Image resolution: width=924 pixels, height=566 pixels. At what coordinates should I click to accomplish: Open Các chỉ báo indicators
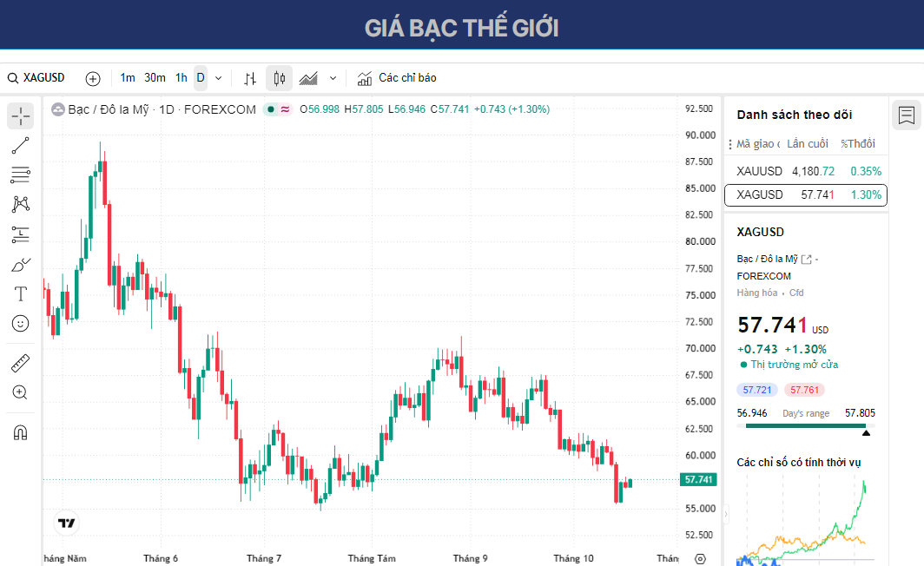[397, 78]
